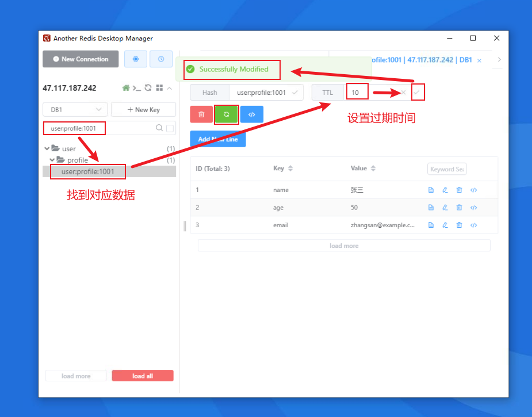Refresh key with the green button
This screenshot has height=417, width=532.
point(226,114)
